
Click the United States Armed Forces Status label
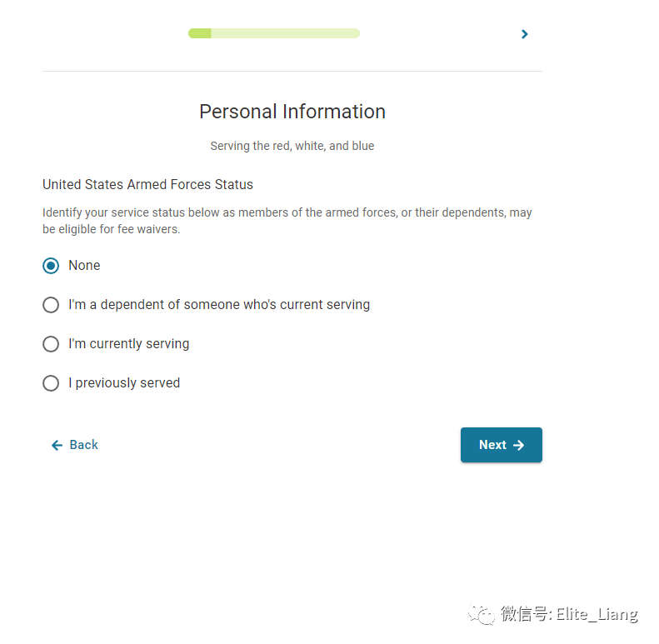click(x=147, y=185)
